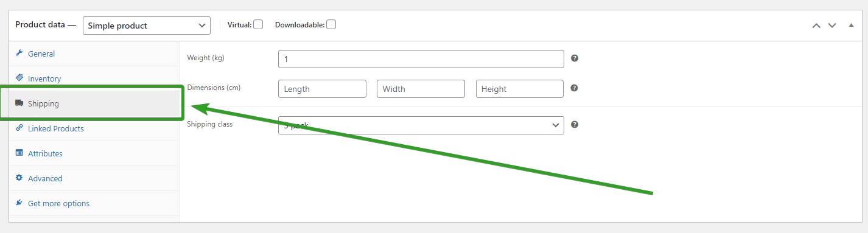
Task: Open the Simple product type dropdown
Action: point(147,26)
